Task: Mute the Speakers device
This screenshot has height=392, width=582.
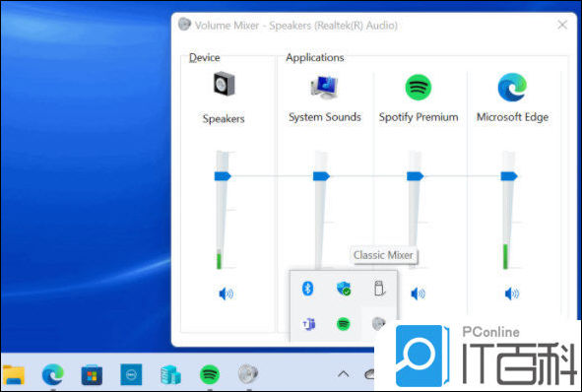Action: [x=226, y=294]
